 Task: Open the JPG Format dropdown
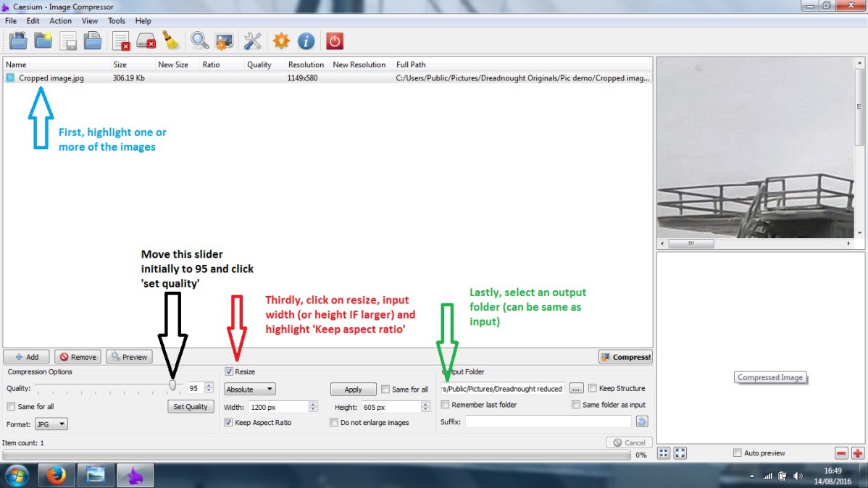[51, 424]
